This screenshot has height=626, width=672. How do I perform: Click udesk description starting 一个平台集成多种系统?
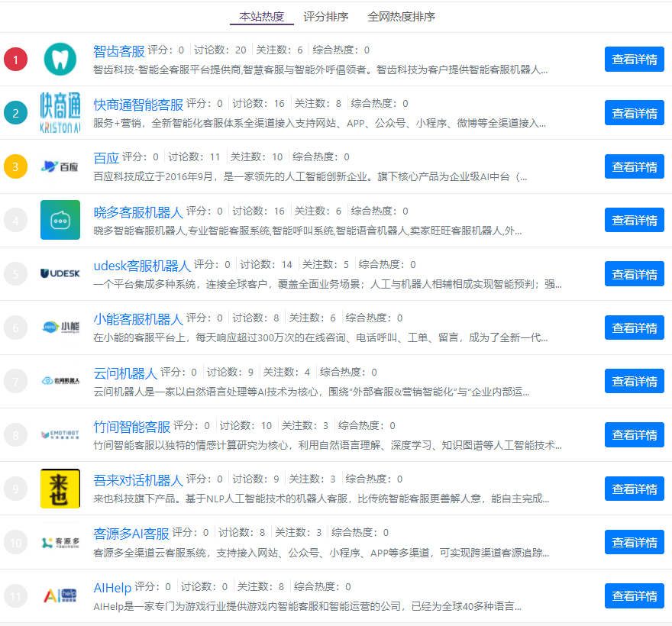click(x=328, y=285)
